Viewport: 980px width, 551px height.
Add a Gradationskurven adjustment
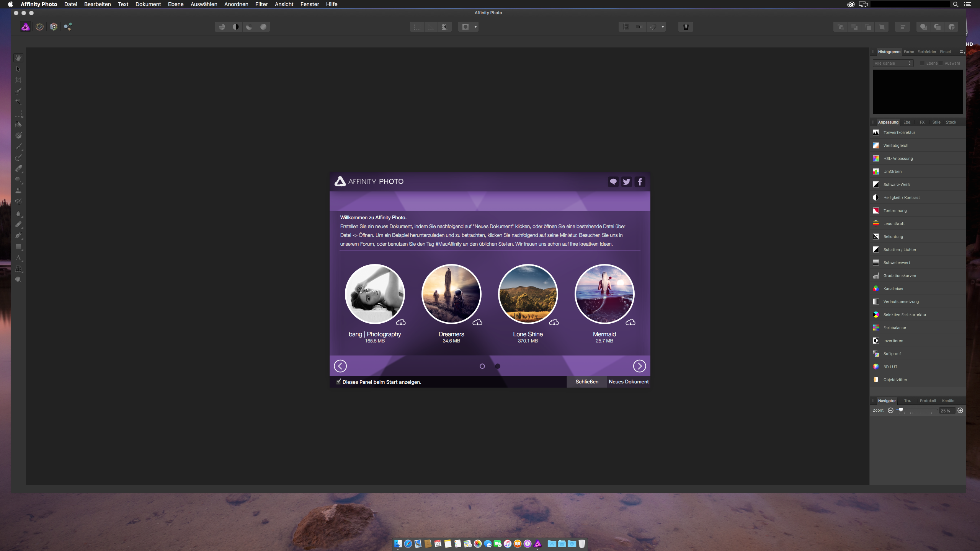pos(918,275)
